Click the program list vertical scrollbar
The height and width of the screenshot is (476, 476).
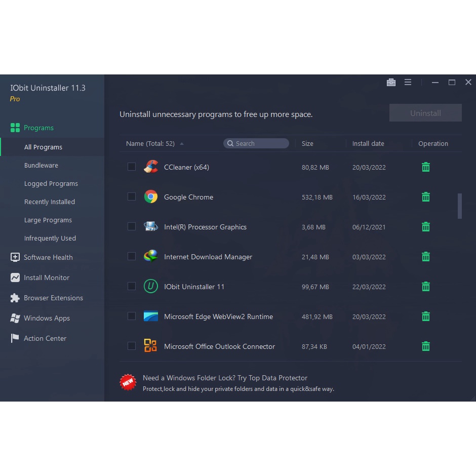click(460, 206)
